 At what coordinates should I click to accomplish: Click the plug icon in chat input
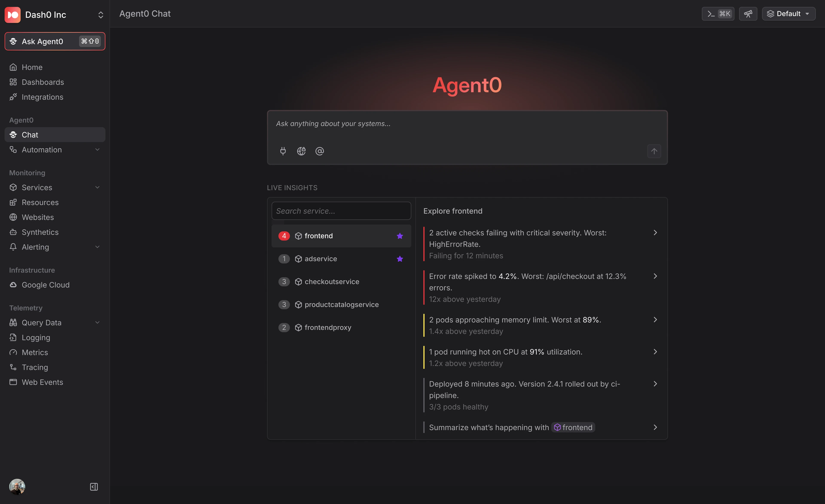click(x=283, y=151)
